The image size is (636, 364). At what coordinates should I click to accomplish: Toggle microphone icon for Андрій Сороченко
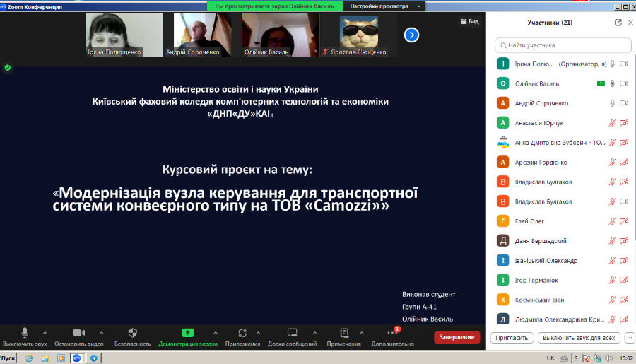613,103
